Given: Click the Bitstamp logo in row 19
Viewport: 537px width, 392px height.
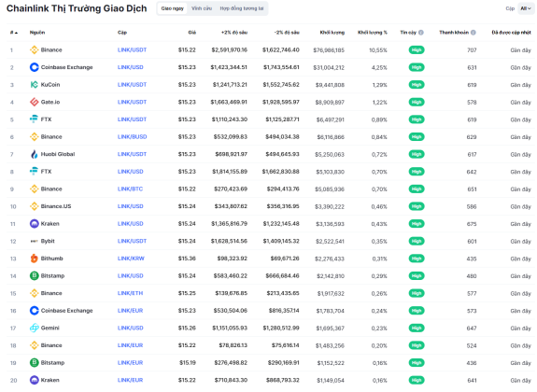Looking at the screenshot, I should pyautogui.click(x=34, y=362).
